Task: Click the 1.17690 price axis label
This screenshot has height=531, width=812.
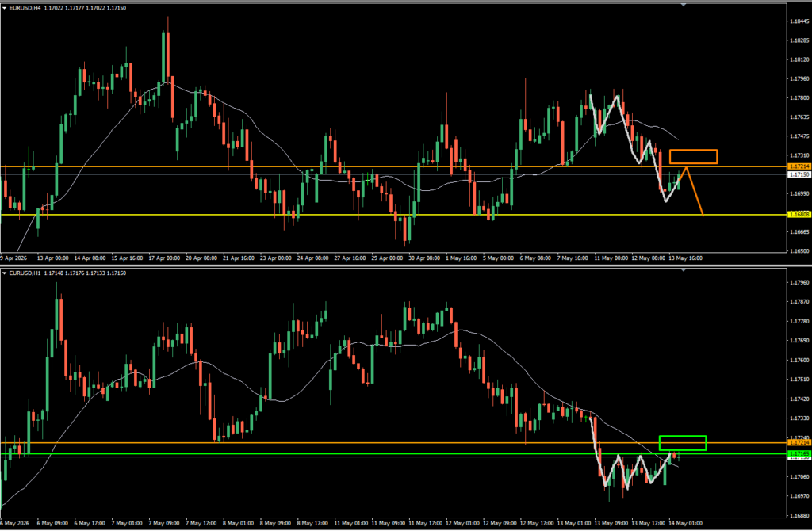Action: point(799,341)
